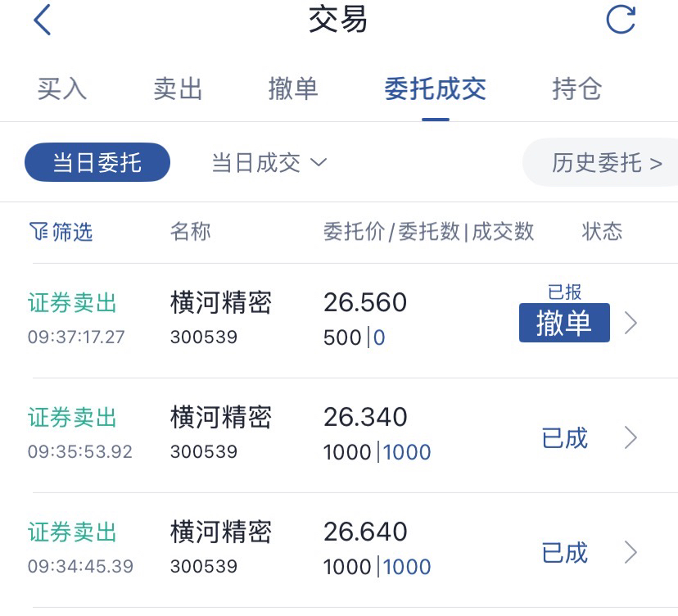678x616 pixels.
Task: Go to the 持仓 tab
Action: [x=576, y=88]
